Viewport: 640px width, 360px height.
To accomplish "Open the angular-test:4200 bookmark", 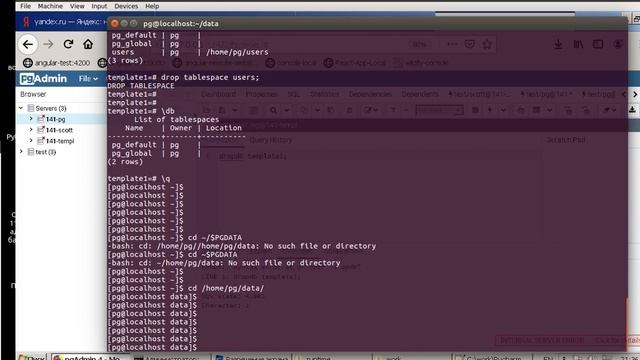I will (x=57, y=63).
